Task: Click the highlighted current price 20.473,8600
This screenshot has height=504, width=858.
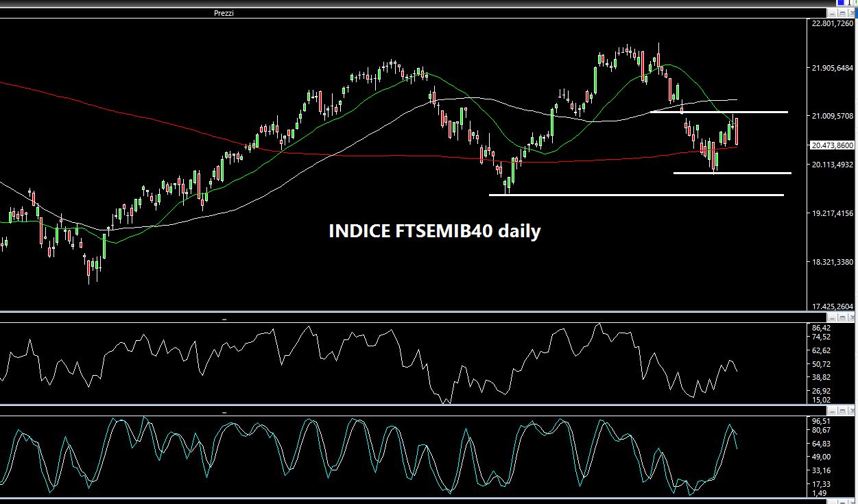Action: pyautogui.click(x=832, y=145)
